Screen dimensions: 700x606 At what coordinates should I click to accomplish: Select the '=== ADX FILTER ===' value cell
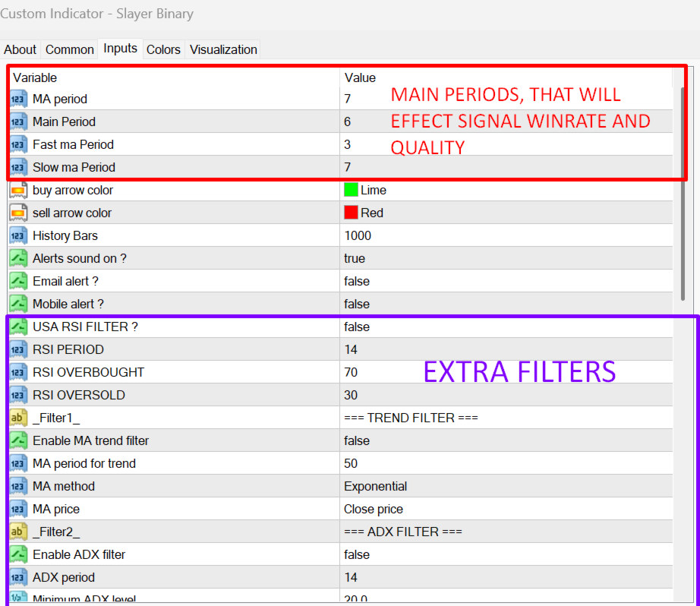click(506, 532)
